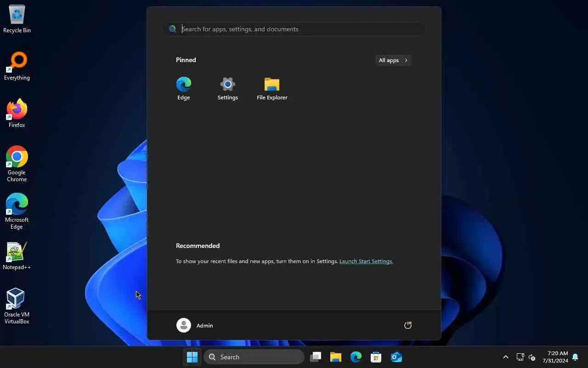Follow the Launch Start Settings link

click(x=366, y=261)
